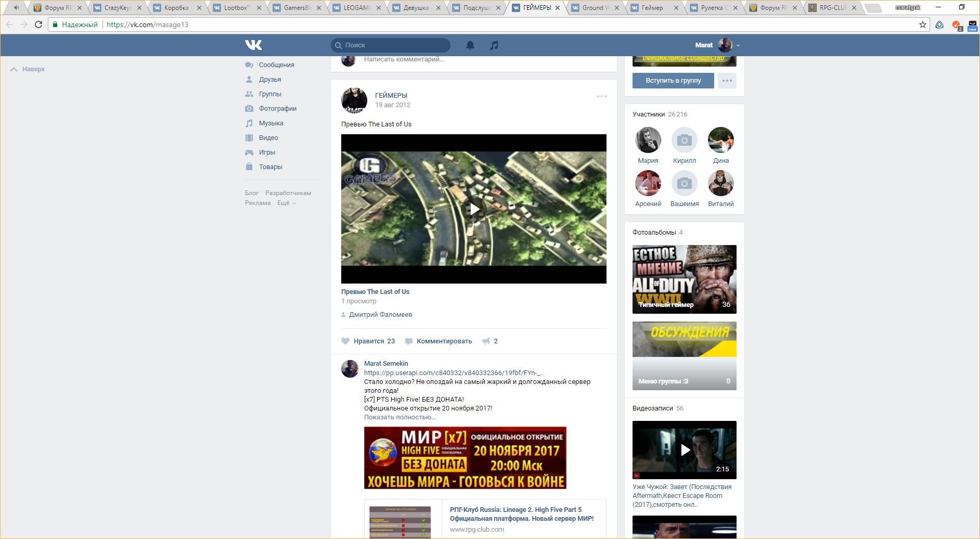
Task: Click the comment bubble icon on post
Action: (409, 341)
